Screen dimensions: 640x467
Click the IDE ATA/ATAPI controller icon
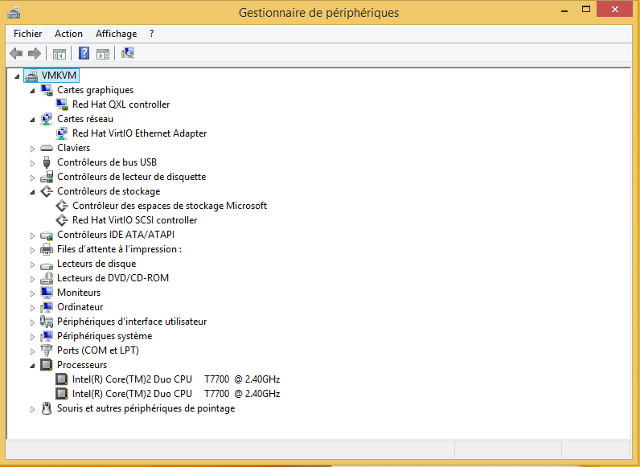[x=47, y=236]
